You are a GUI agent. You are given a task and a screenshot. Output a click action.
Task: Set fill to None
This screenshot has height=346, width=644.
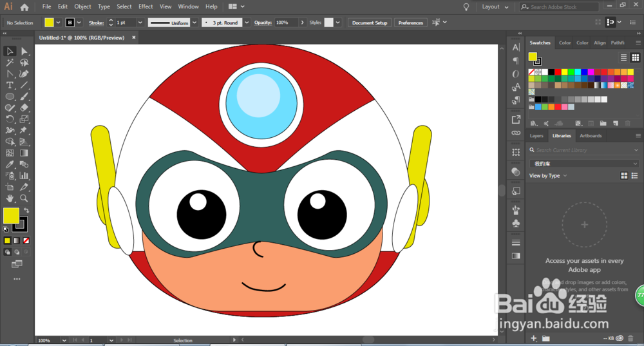click(x=26, y=240)
